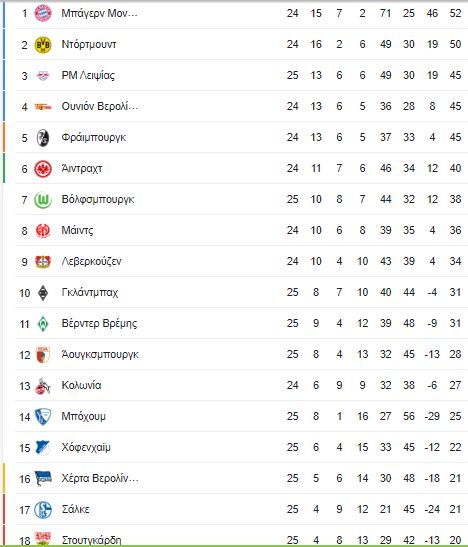
Task: Open the Φράιμπουργκ team link
Action: pos(93,137)
